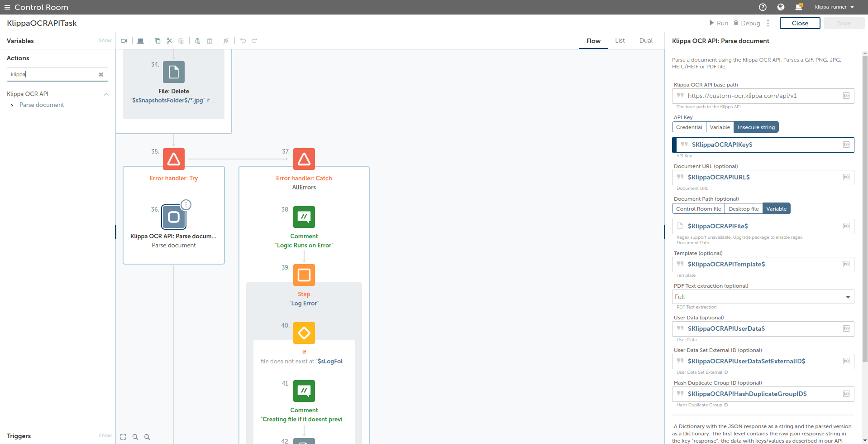Edit the Klippa OCR API base path field
This screenshot has width=868, height=444.
763,96
